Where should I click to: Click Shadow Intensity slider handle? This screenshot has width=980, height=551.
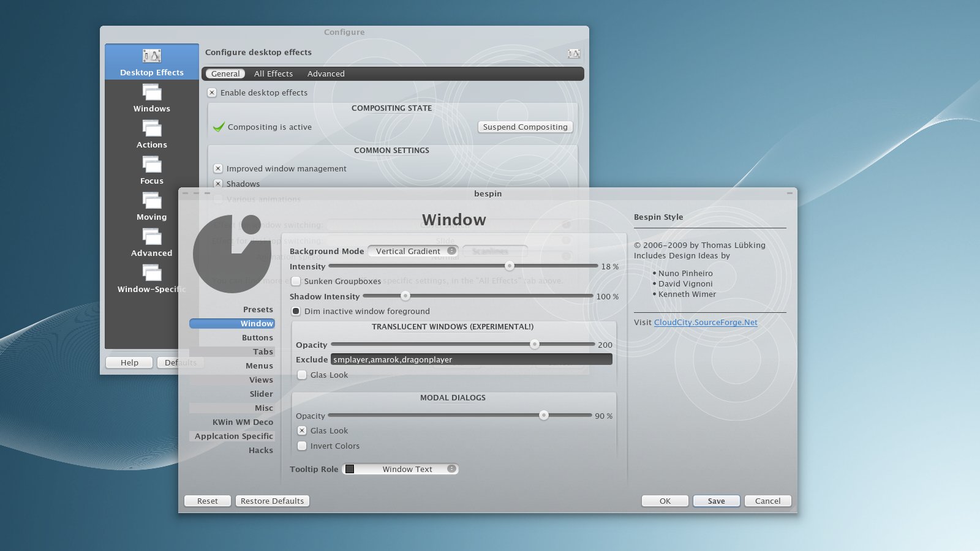point(405,296)
